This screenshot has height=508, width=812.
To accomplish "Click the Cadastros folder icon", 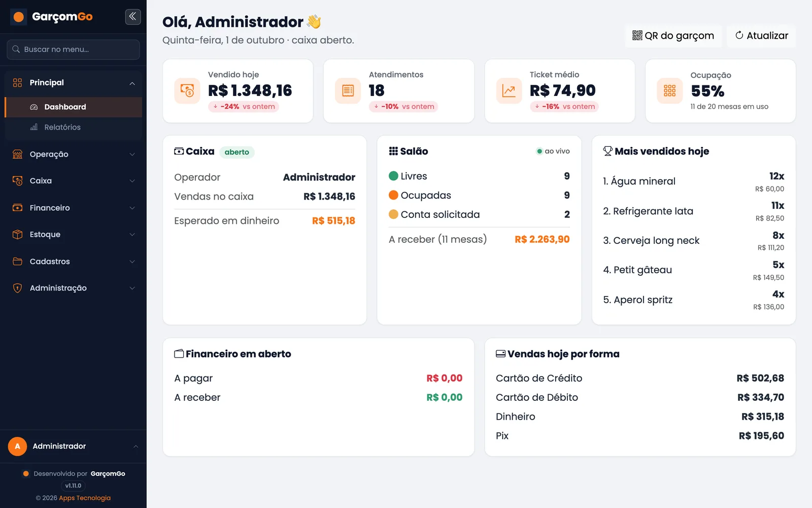I will pos(18,261).
